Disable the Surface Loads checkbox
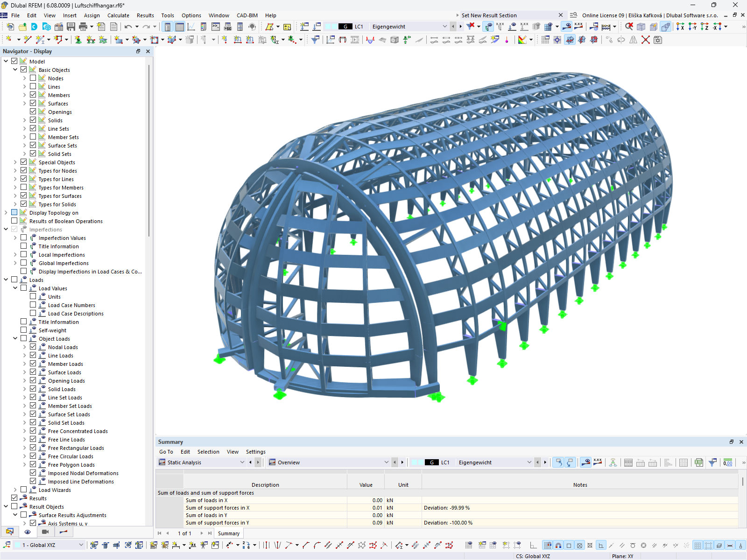Image resolution: width=747 pixels, height=560 pixels. [x=33, y=372]
